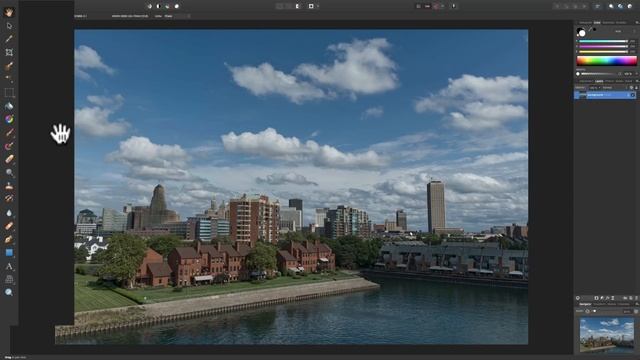Adjust the cyan color slider

click(603, 41)
